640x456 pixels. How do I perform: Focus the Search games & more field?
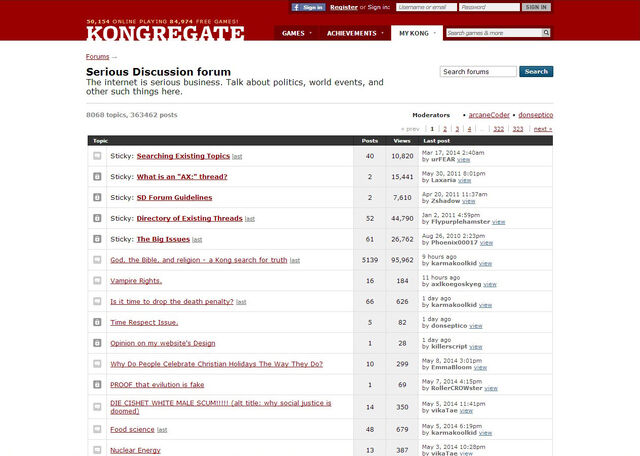click(x=494, y=33)
